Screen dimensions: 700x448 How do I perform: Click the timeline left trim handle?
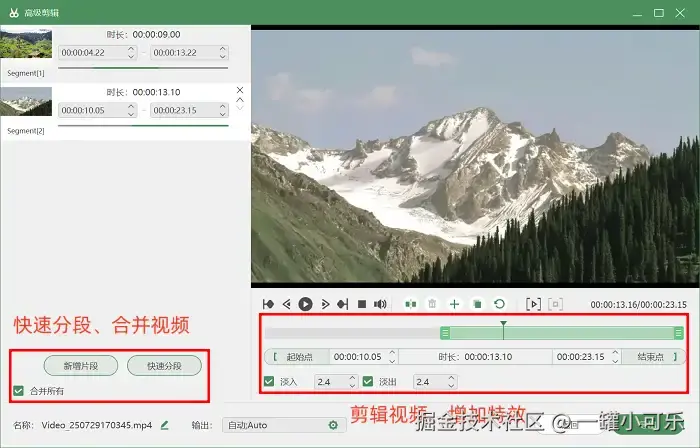[x=445, y=333]
